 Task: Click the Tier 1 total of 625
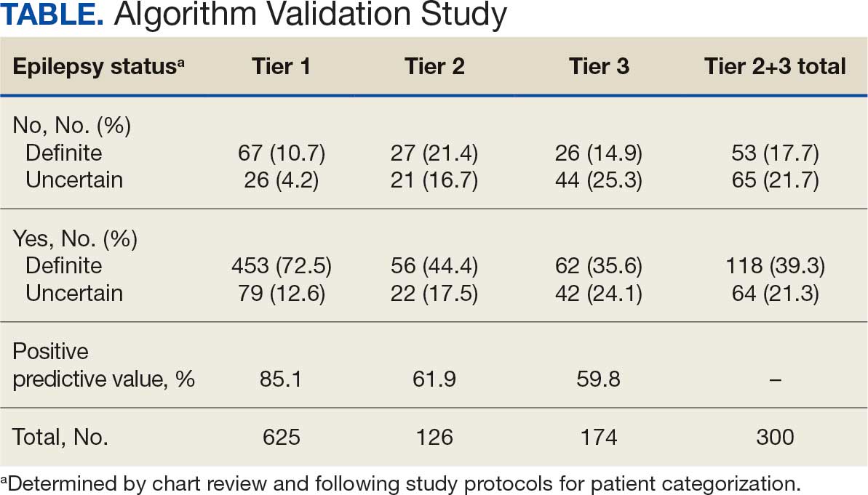(x=281, y=437)
